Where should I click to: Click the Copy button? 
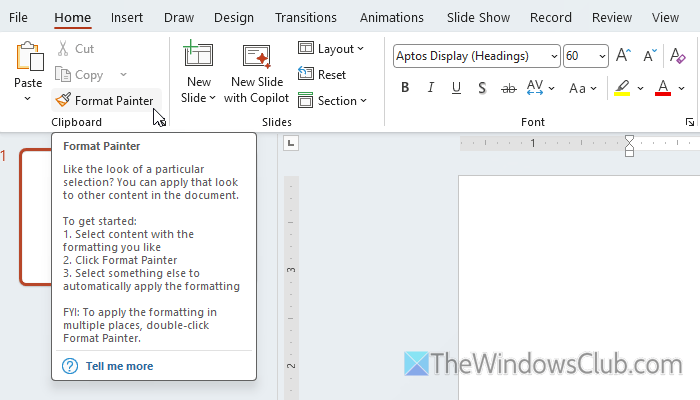coord(79,75)
